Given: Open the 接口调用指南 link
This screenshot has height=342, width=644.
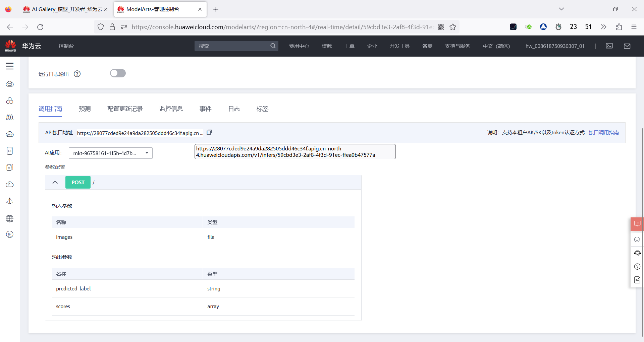Looking at the screenshot, I should [x=604, y=133].
